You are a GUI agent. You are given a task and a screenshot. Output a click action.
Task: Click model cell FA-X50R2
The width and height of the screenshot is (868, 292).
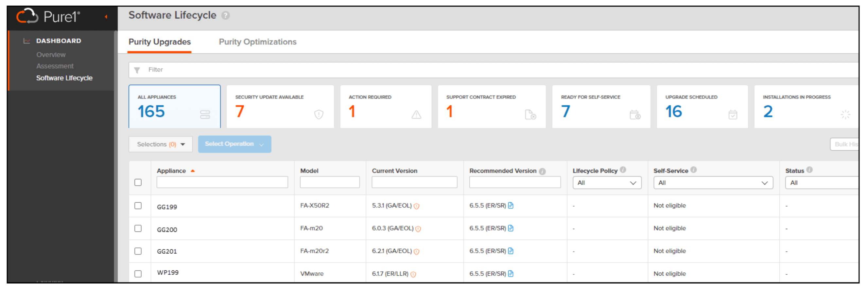[x=314, y=205]
